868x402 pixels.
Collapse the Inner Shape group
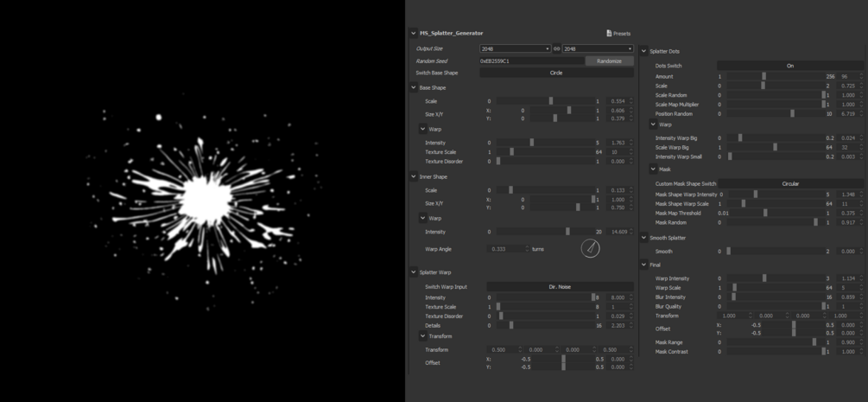click(414, 177)
